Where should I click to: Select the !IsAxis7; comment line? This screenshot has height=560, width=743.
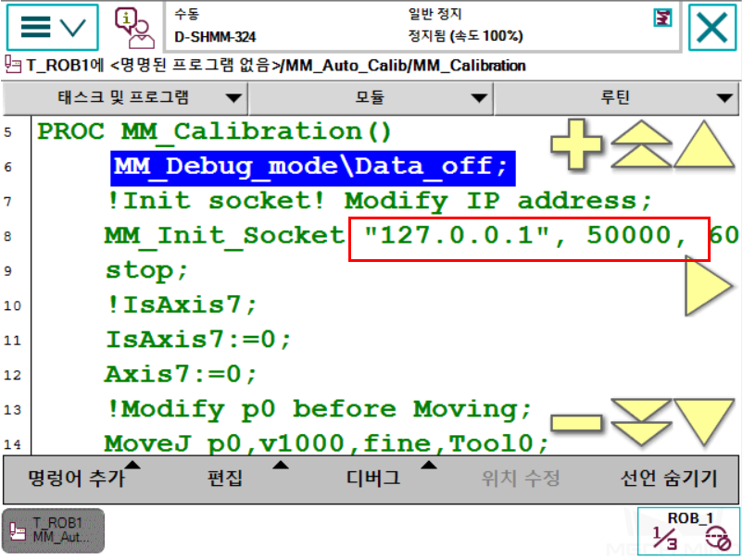point(182,305)
